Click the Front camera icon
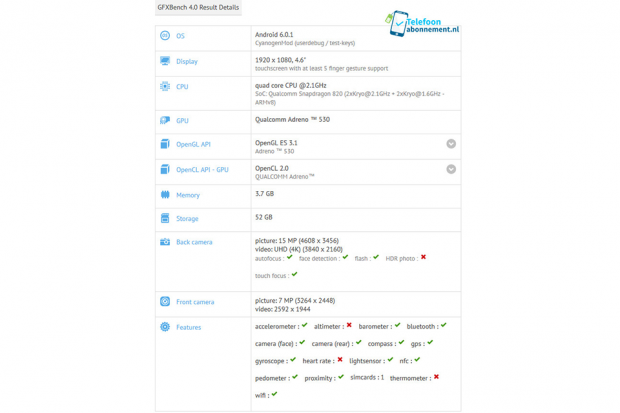 pyautogui.click(x=165, y=301)
